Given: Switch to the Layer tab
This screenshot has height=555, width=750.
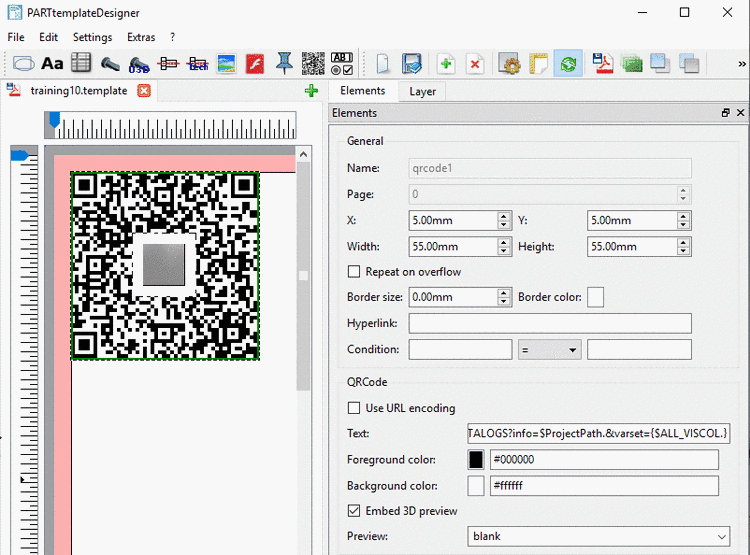Looking at the screenshot, I should pos(422,91).
